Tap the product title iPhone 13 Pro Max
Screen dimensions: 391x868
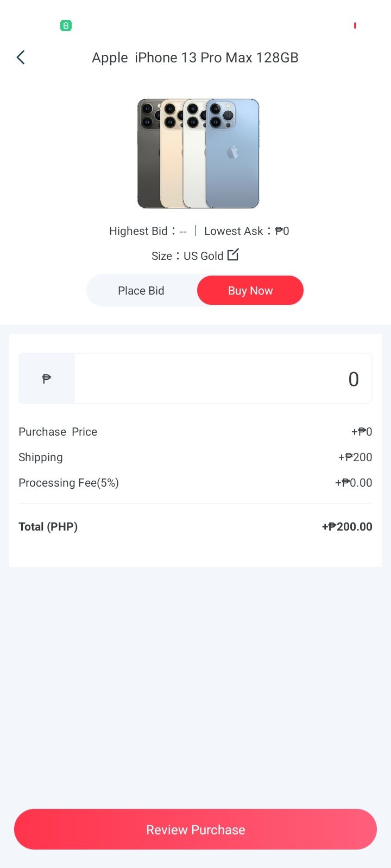pyautogui.click(x=195, y=58)
